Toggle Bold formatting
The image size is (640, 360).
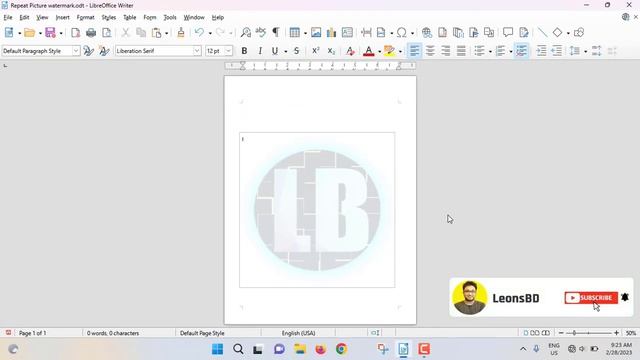pyautogui.click(x=244, y=51)
